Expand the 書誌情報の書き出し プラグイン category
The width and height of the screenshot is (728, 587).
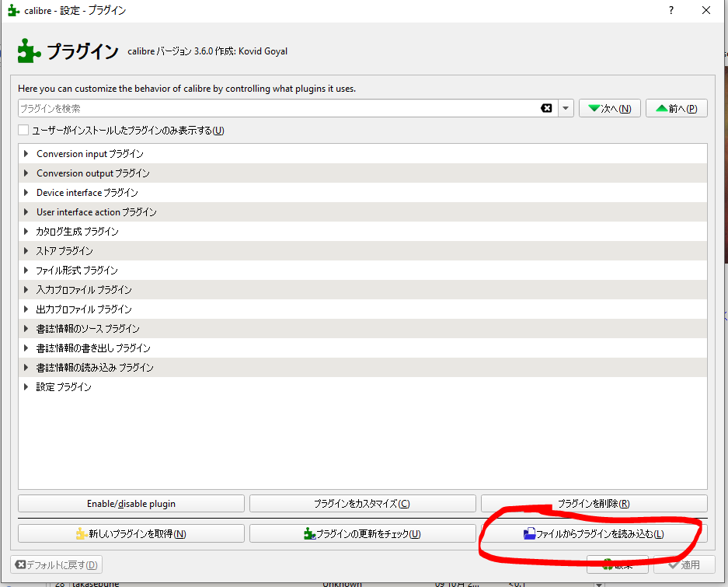coord(26,348)
